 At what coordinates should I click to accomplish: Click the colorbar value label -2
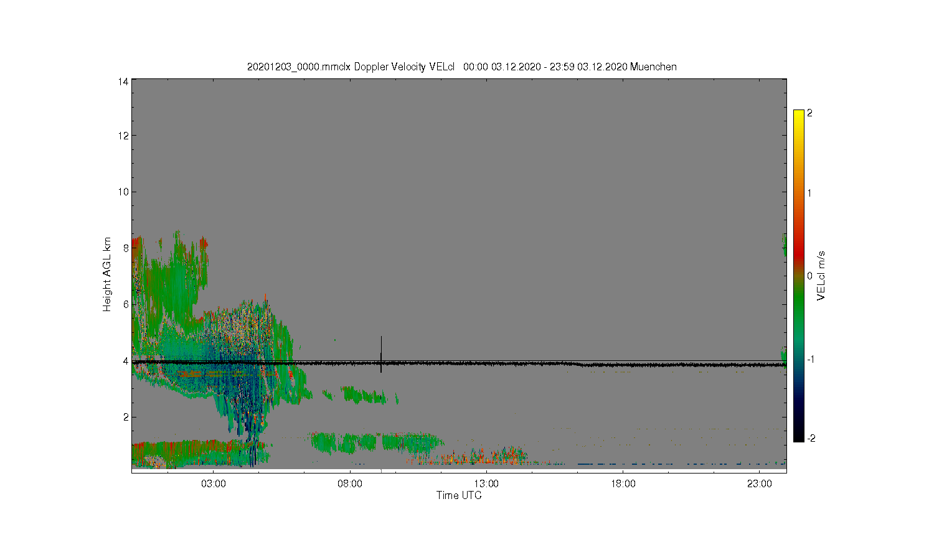[x=811, y=439]
